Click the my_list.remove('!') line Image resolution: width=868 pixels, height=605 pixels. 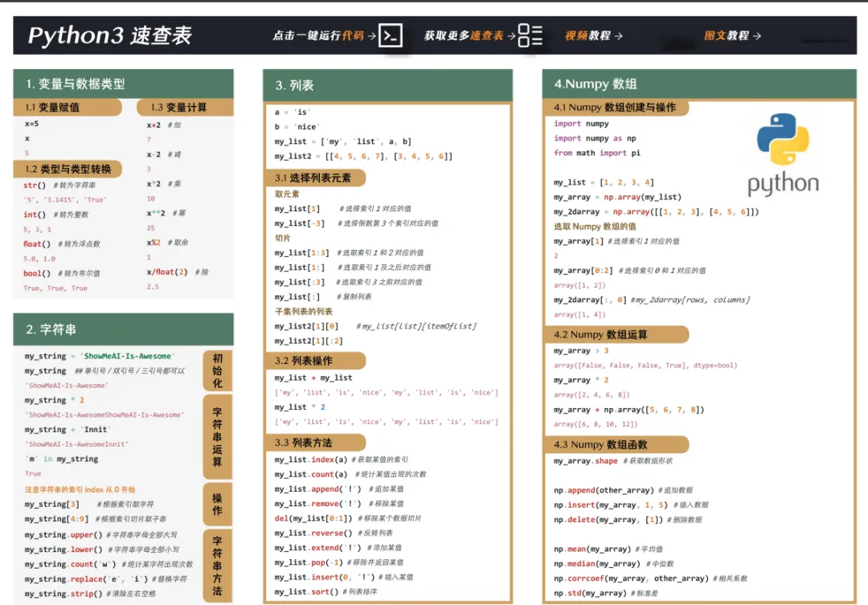(339, 504)
